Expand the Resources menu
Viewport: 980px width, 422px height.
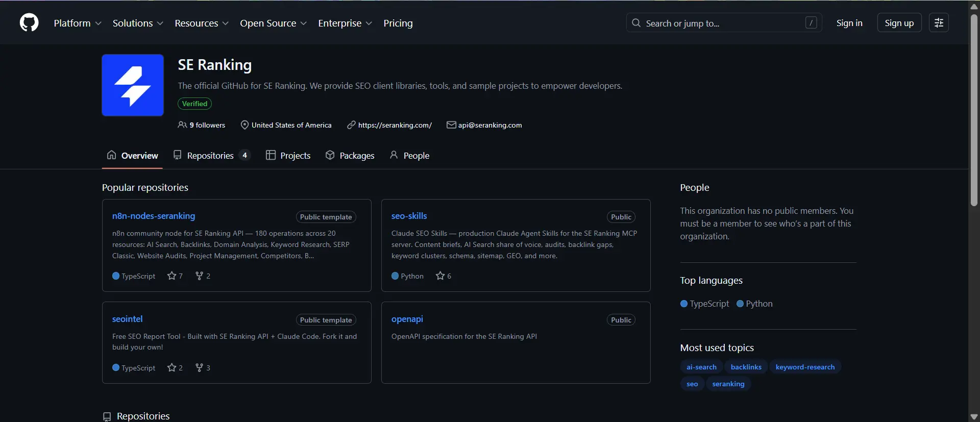click(x=202, y=23)
